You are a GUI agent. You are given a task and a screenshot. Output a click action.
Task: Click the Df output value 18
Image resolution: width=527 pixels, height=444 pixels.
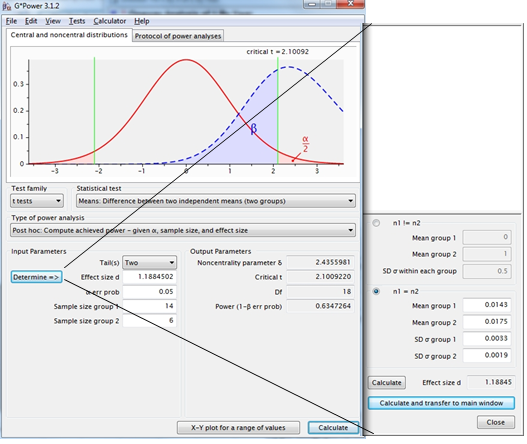coord(320,292)
